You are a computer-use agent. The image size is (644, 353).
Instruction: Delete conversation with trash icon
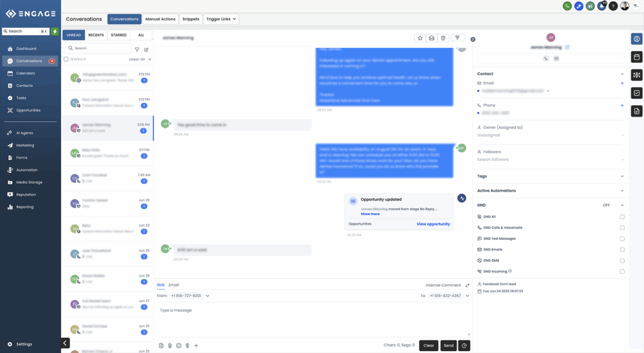[x=443, y=38]
